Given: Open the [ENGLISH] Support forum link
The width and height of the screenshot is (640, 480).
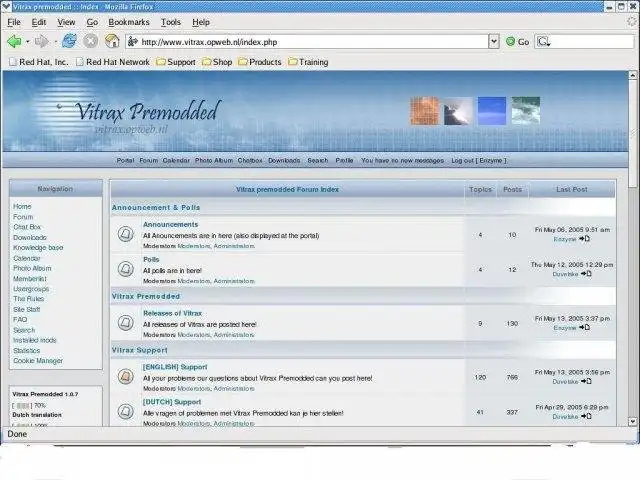Looking at the screenshot, I should 175,367.
